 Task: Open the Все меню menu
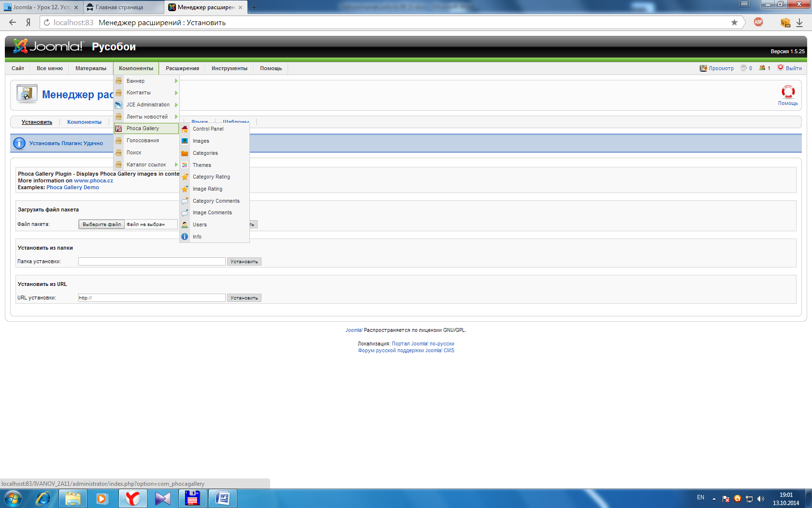tap(50, 68)
